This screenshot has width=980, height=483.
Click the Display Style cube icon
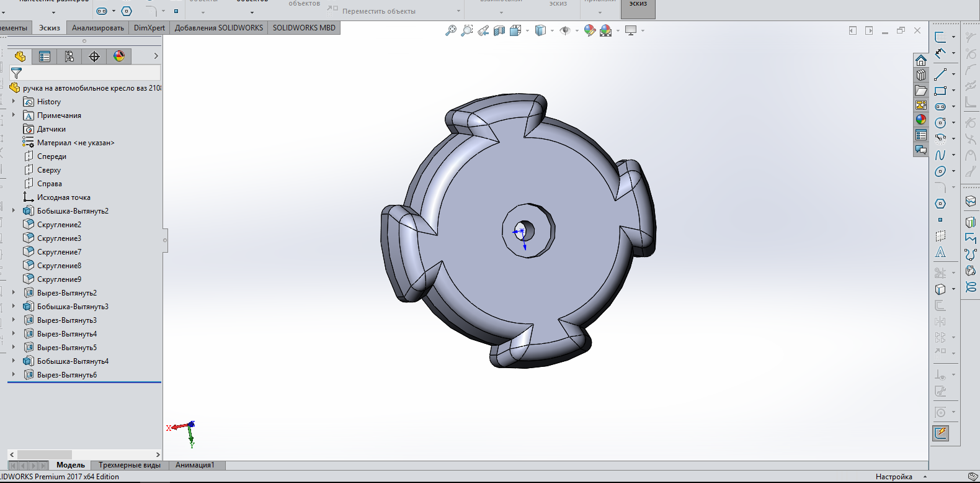(540, 30)
